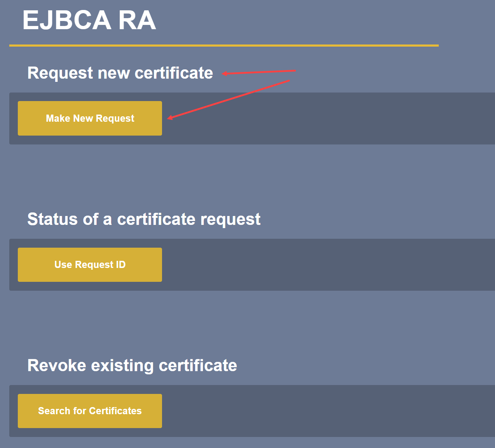Click the word Revoke in the third heading
The image size is (495, 448).
57,365
